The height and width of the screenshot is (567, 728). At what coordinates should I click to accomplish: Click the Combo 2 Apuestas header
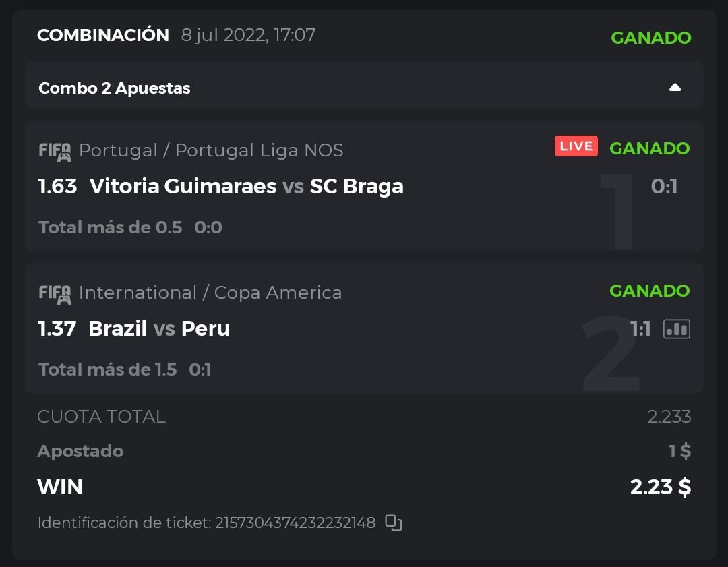pyautogui.click(x=115, y=88)
